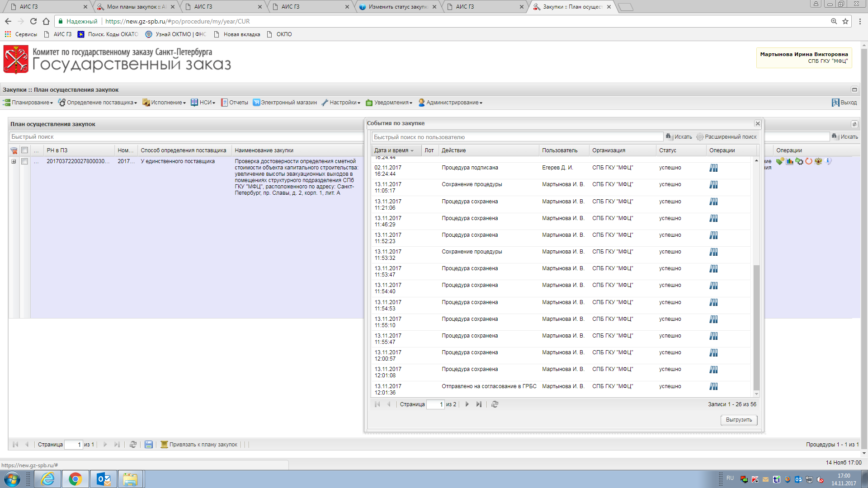Click the red circular arrow icon
Image resolution: width=868 pixels, height=488 pixels.
tap(809, 161)
